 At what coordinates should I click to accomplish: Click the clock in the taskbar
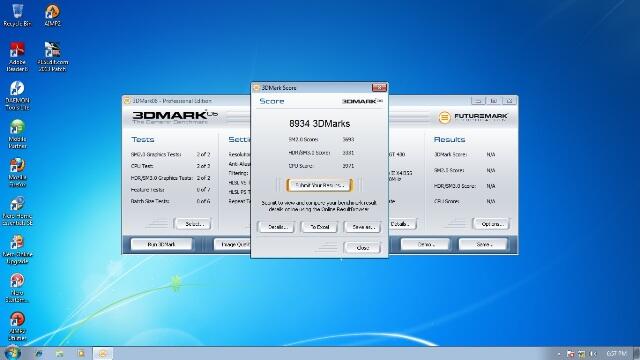[x=616, y=353]
